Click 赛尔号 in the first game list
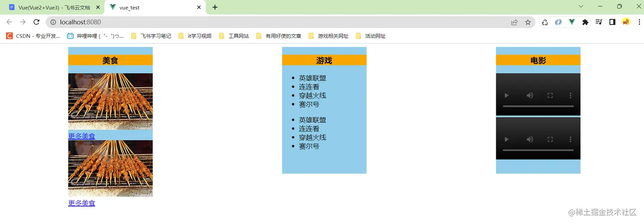The width and height of the screenshot is (644, 224). 309,104
